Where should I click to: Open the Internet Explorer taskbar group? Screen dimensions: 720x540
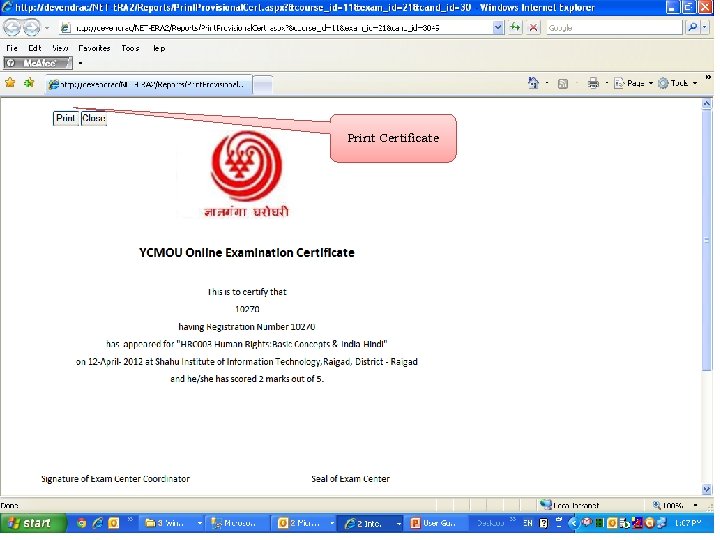coord(371,523)
